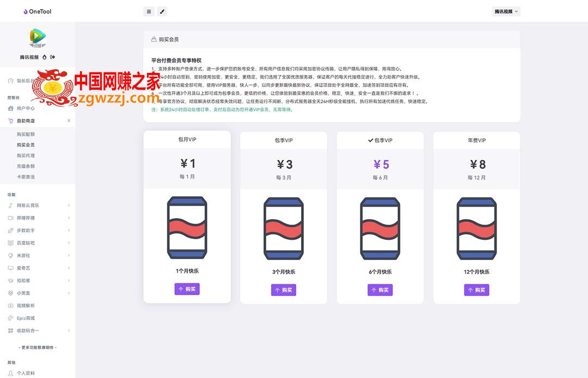The image size is (588, 378).
Task: Click the Epic商城 sidebar icon
Action: (10, 318)
